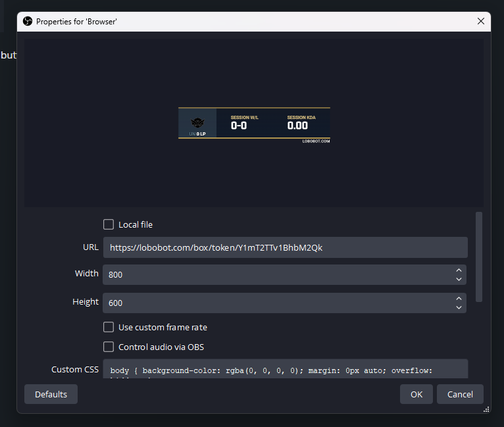Focus the Width value field
Viewport: 504px width, 427px height.
point(276,275)
